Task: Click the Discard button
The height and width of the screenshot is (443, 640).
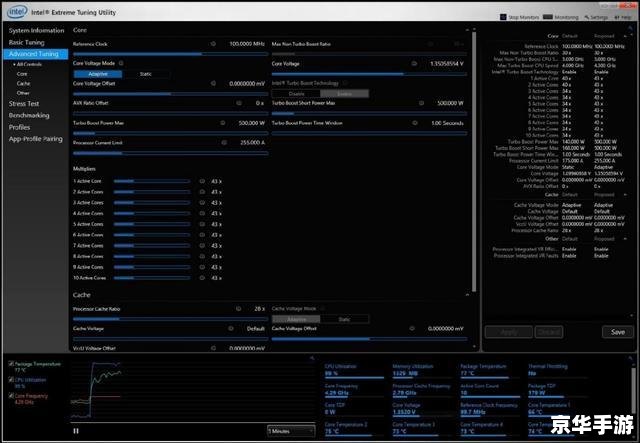Action: pos(549,332)
